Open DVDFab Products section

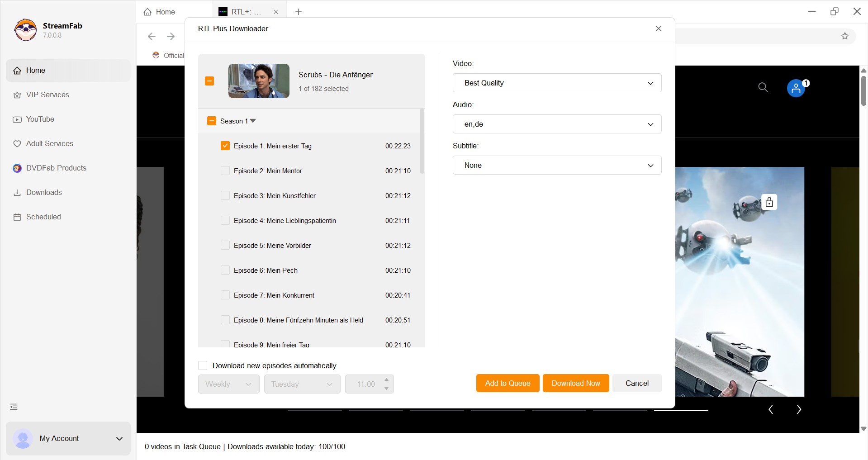(56, 168)
